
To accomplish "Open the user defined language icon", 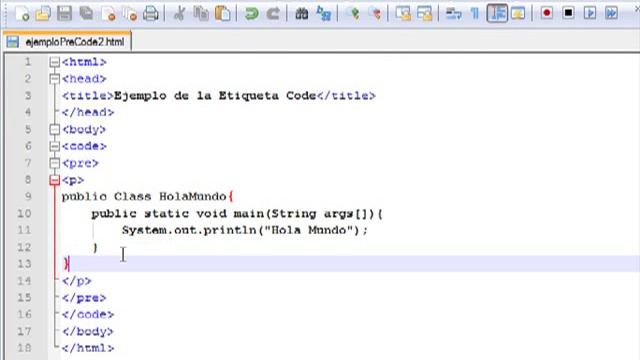I will pos(518,13).
